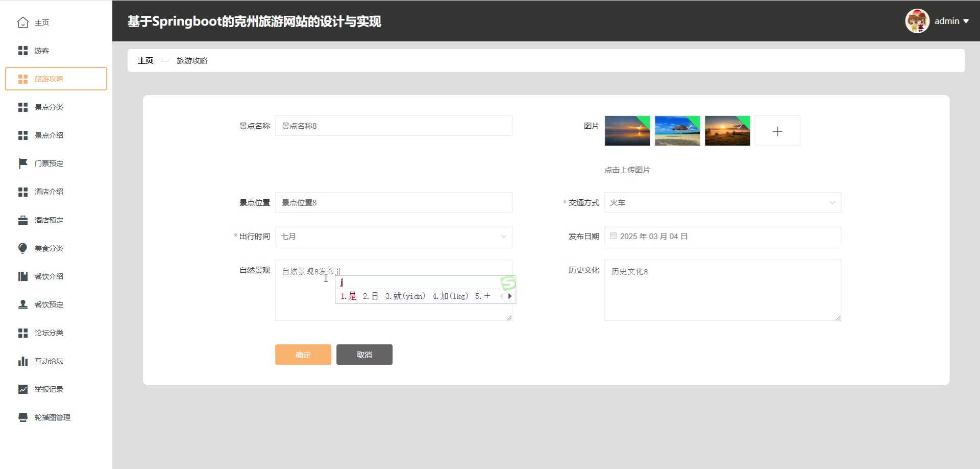Click the briefcase icon for 酒店预定
Image resolution: width=980 pixels, height=469 pixels.
tap(23, 220)
